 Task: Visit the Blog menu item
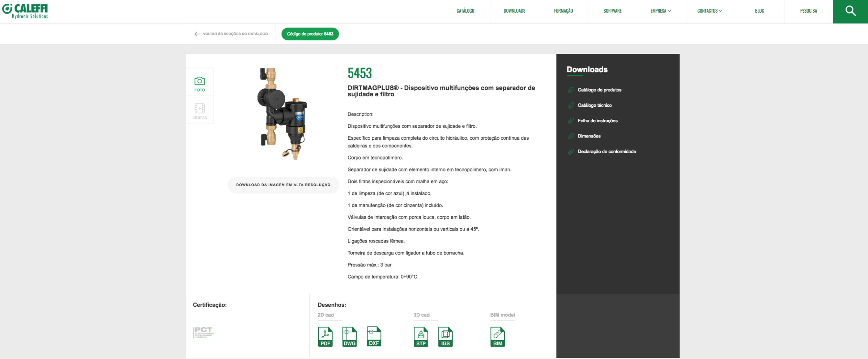(759, 11)
